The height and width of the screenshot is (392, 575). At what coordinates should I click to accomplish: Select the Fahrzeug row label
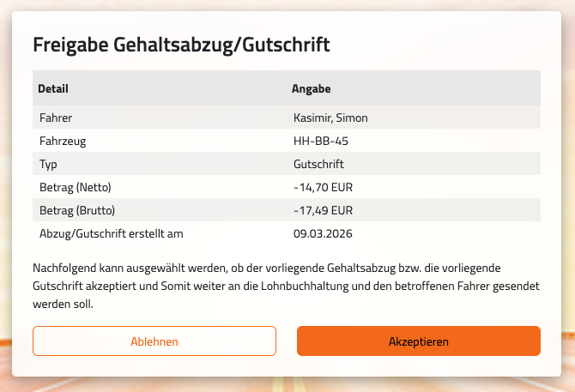[63, 141]
